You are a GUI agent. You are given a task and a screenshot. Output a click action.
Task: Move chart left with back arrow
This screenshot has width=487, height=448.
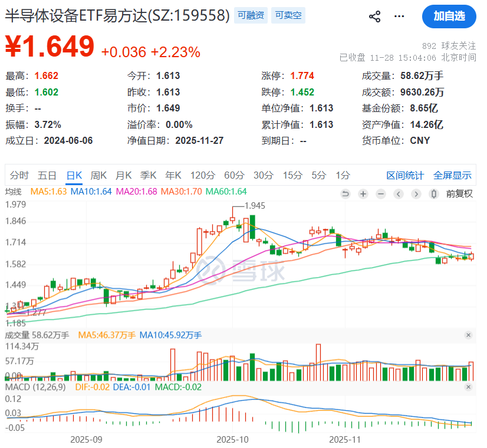(x=399, y=194)
